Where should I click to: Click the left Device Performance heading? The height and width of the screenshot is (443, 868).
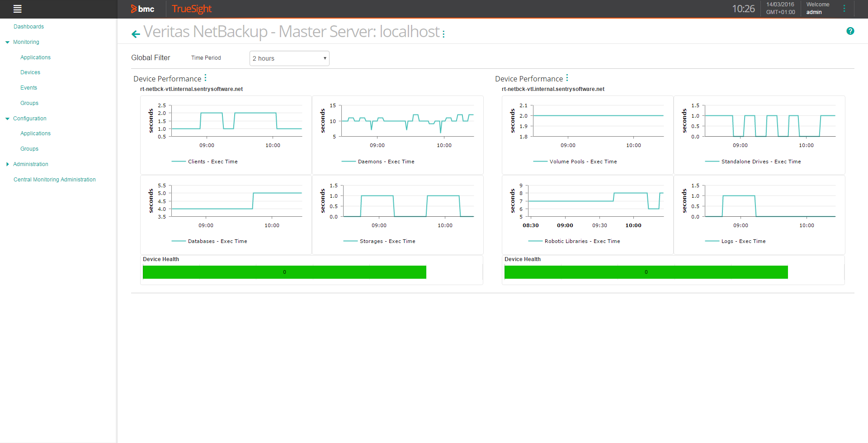coord(167,79)
